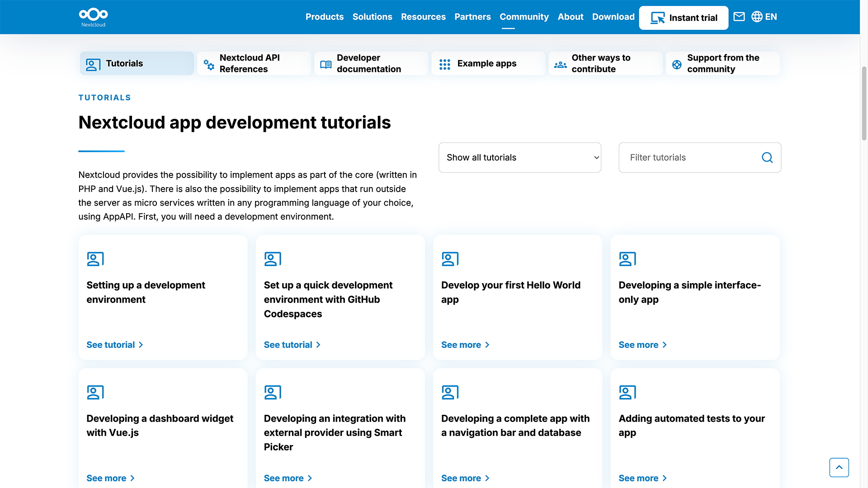The width and height of the screenshot is (868, 488).
Task: Open the Products menu
Action: [x=324, y=17]
